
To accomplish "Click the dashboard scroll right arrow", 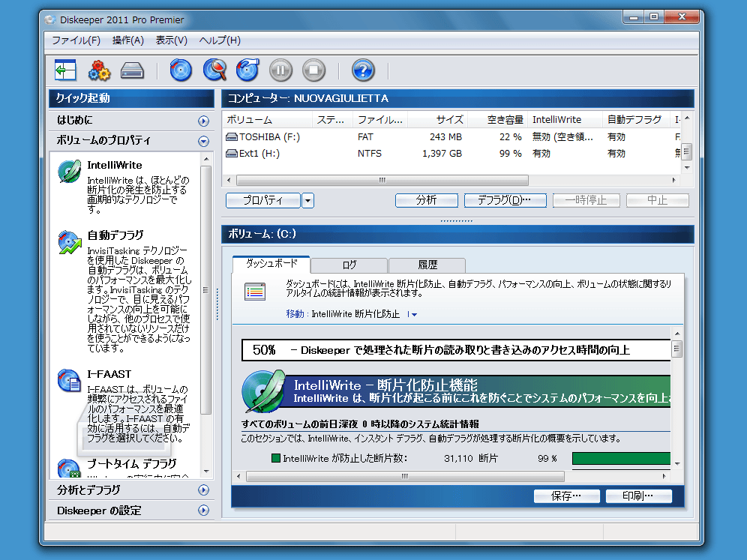I will [664, 476].
